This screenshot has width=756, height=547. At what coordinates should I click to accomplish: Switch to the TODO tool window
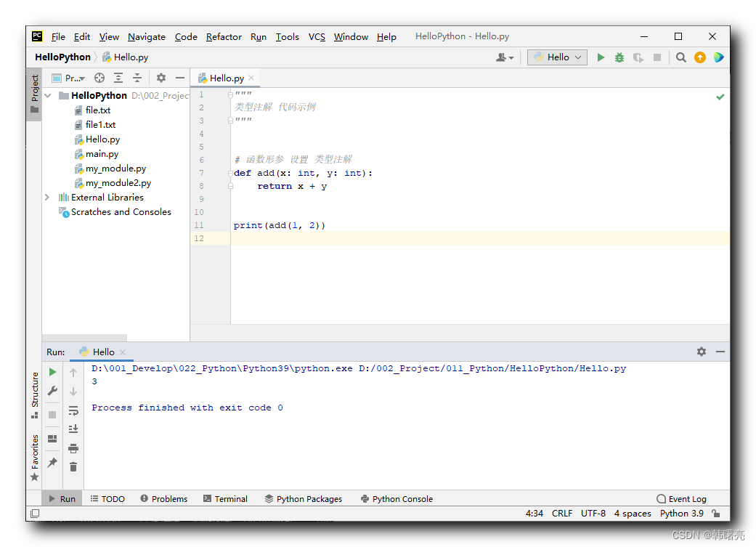[x=107, y=499]
